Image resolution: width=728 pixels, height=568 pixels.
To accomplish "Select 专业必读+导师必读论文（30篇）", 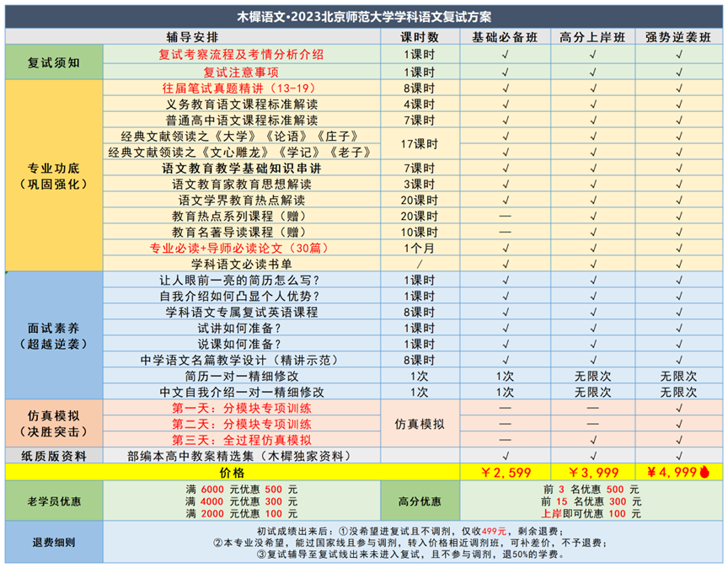I will tap(242, 248).
